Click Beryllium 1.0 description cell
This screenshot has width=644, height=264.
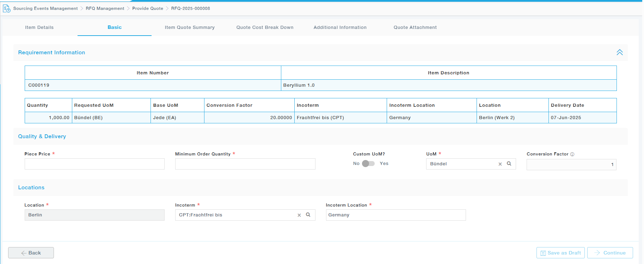click(x=449, y=85)
